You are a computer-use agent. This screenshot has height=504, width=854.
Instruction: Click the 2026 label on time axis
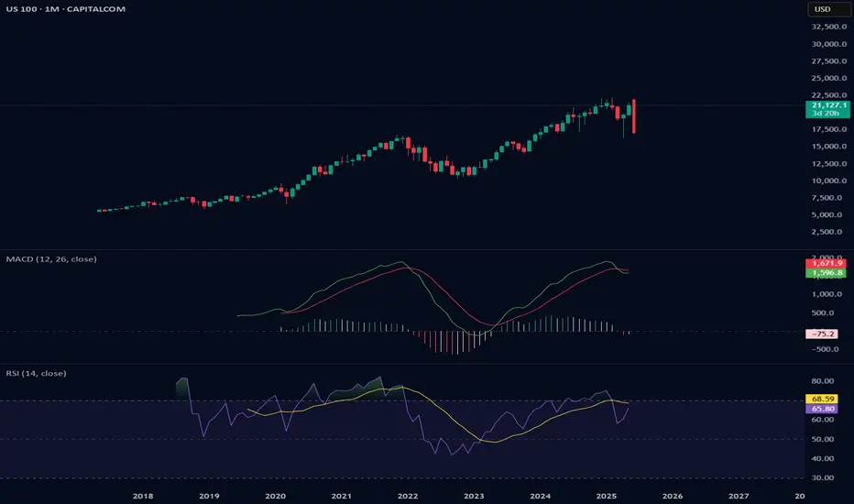(x=673, y=496)
